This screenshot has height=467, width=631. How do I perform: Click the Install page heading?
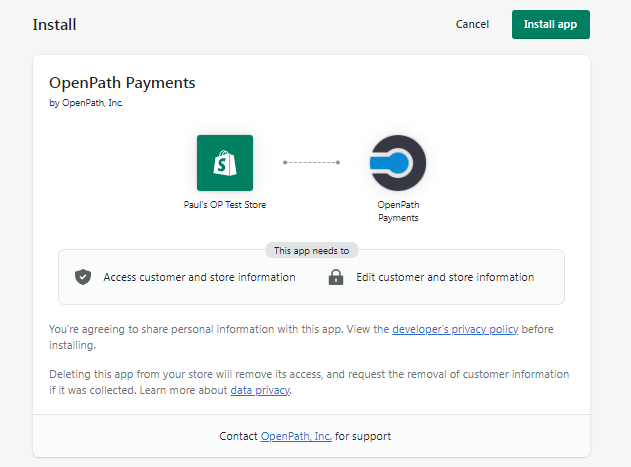54,25
